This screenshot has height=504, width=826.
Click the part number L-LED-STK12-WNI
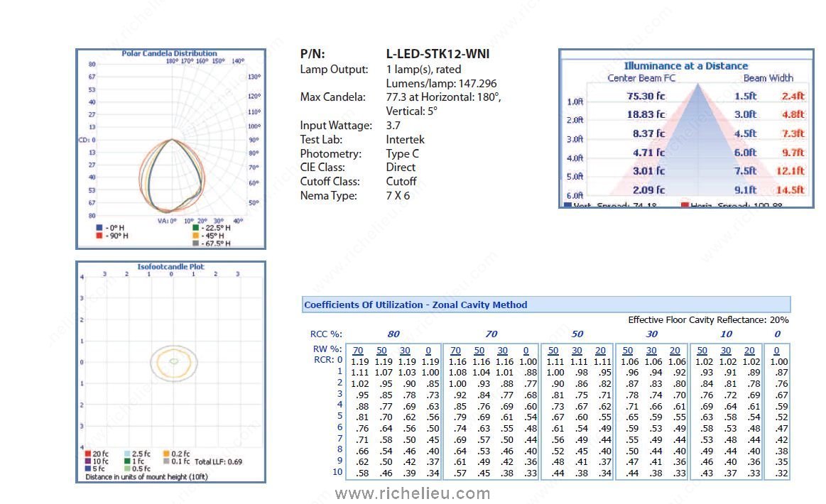[x=438, y=54]
